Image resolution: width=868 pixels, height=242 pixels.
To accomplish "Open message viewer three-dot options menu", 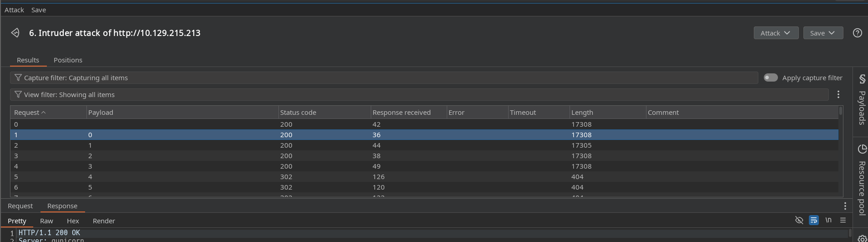I will pyautogui.click(x=845, y=206).
